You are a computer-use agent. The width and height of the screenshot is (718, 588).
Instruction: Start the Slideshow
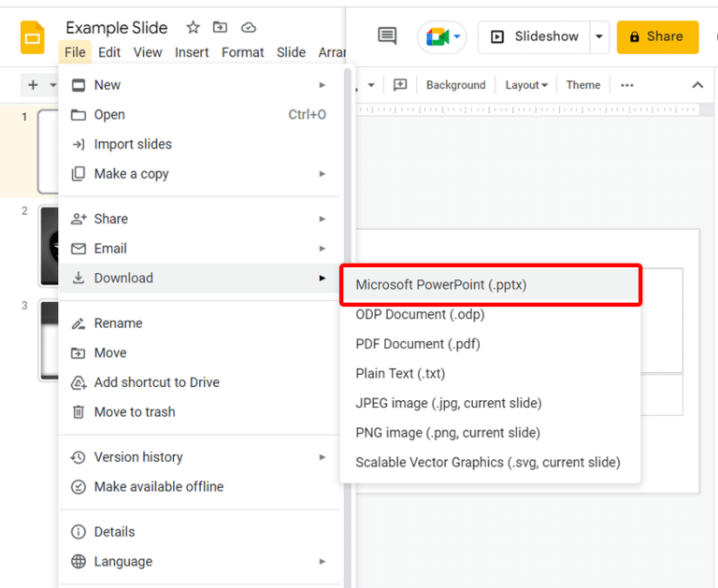(534, 36)
